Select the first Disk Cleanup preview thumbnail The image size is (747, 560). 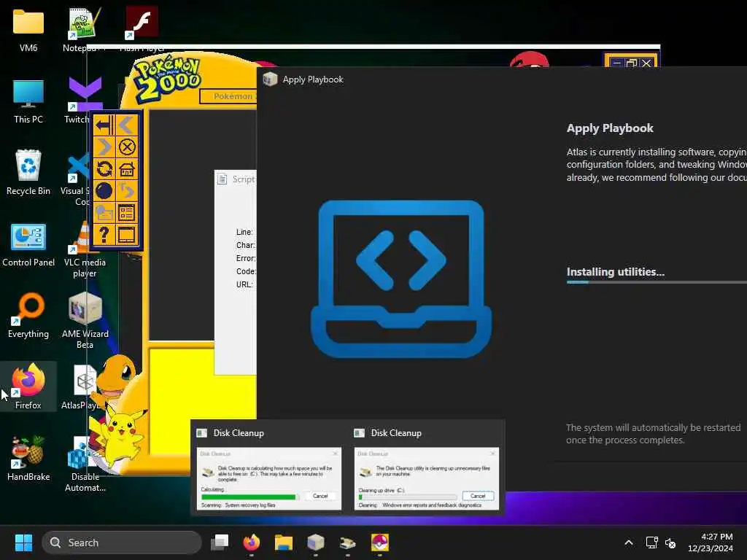(268, 478)
